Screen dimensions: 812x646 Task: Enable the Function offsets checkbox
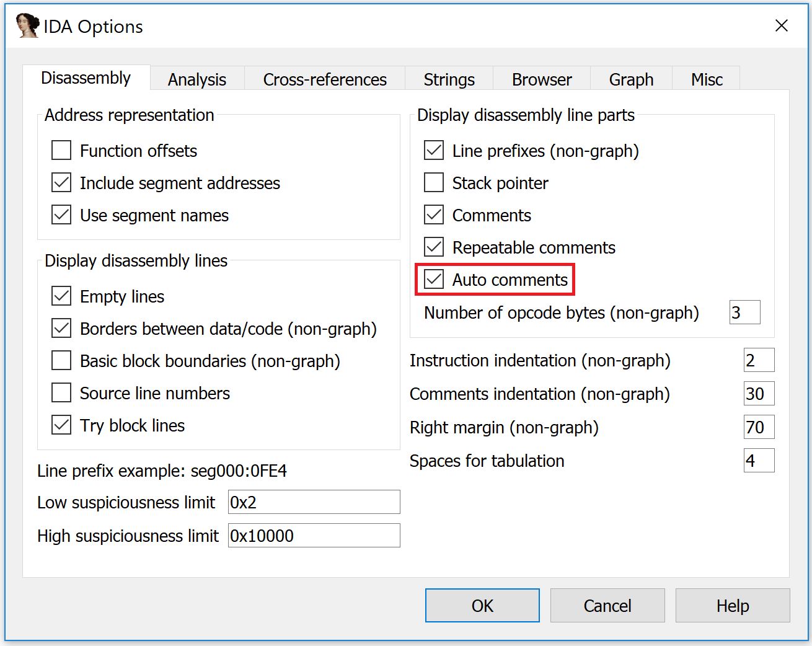(61, 151)
